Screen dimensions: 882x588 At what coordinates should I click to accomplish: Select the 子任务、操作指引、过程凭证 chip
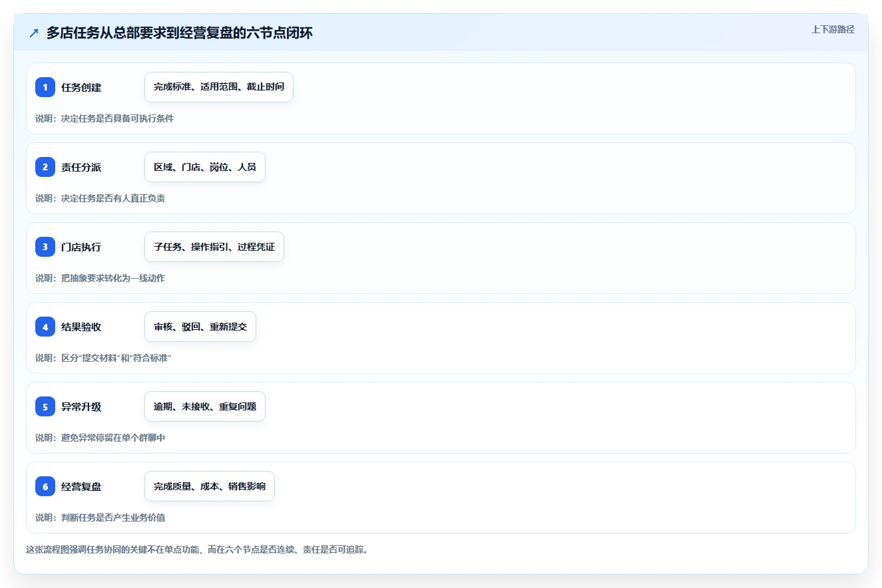pos(214,247)
